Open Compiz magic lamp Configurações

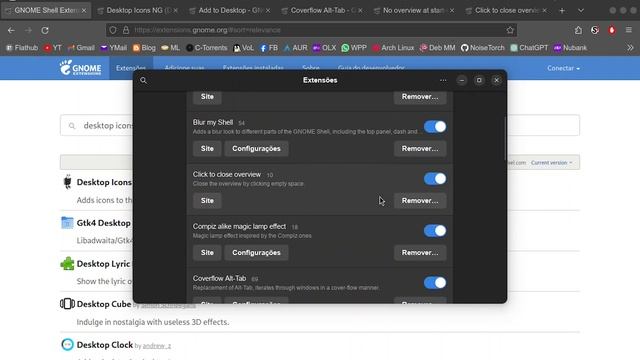point(256,253)
